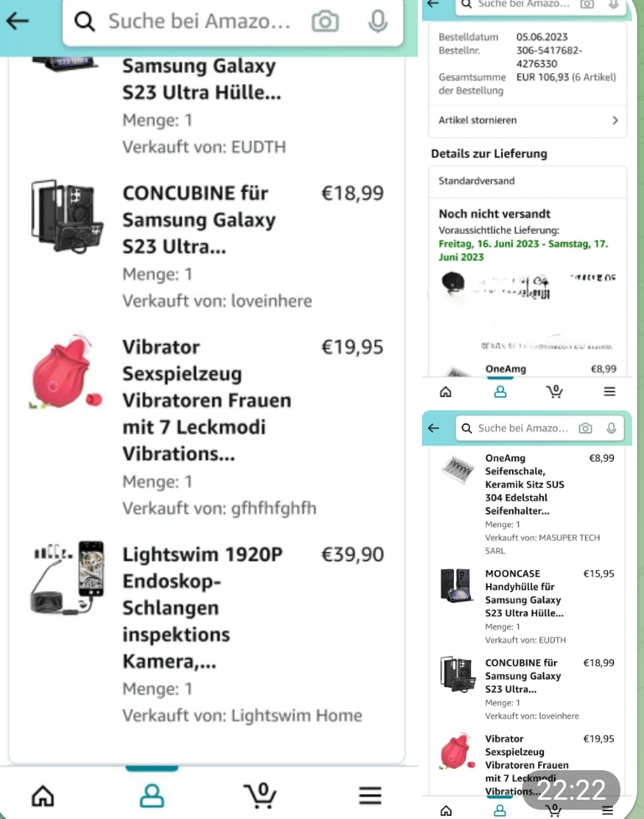Tap the cart icon in the top-right panel's bottom bar
Viewport: 644px width, 819px height.
[x=555, y=391]
